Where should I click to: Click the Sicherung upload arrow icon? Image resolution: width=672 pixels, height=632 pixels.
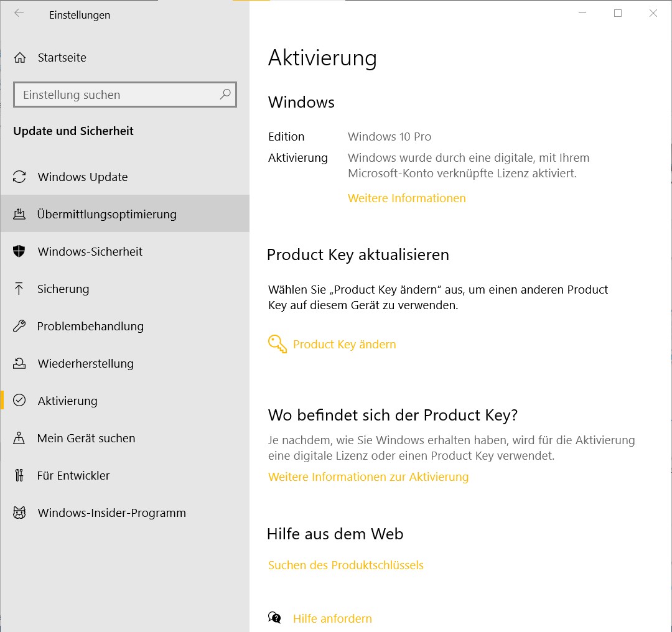pyautogui.click(x=19, y=289)
